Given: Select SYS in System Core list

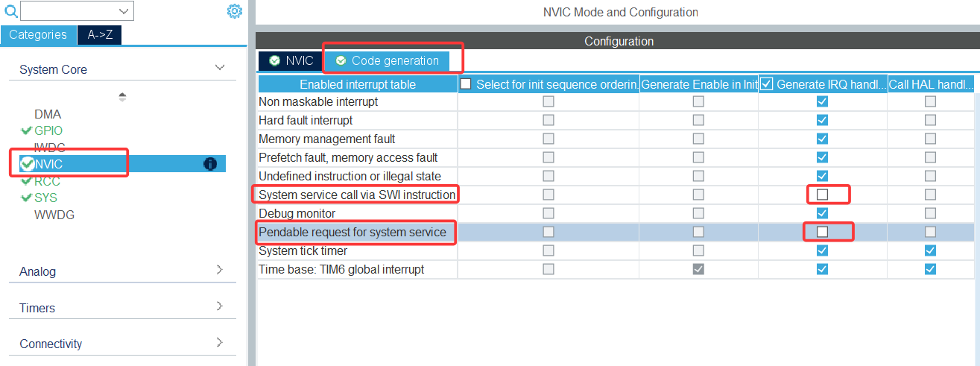Looking at the screenshot, I should (45, 198).
